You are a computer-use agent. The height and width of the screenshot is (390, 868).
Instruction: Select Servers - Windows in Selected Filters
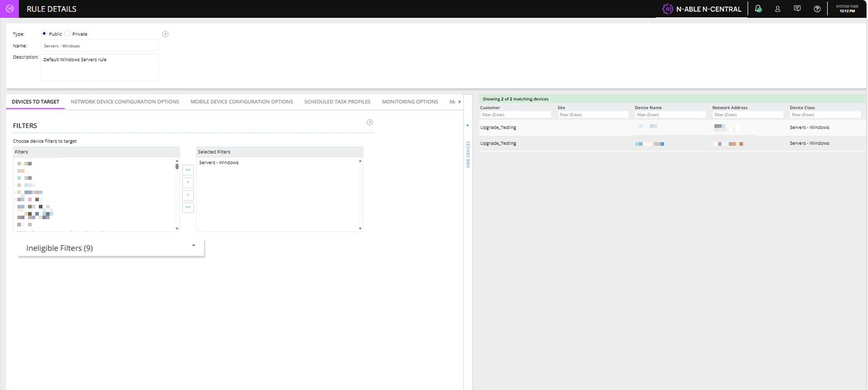pos(219,162)
